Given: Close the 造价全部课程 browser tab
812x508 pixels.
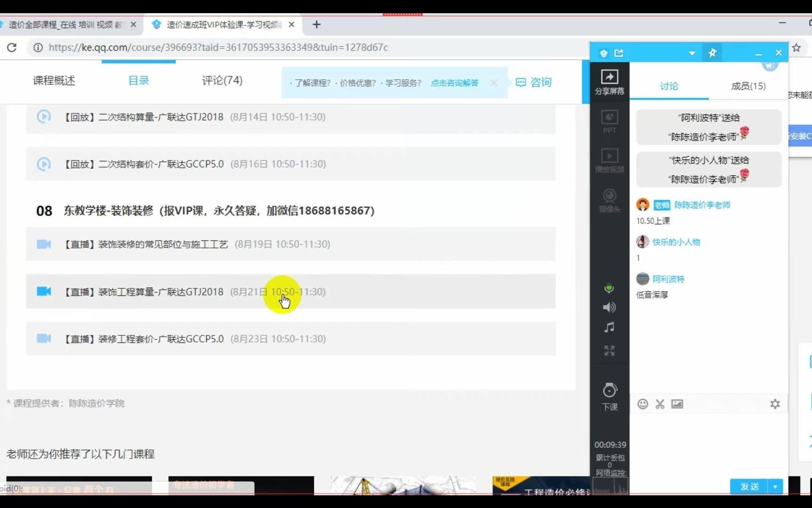Looking at the screenshot, I should (x=133, y=24).
